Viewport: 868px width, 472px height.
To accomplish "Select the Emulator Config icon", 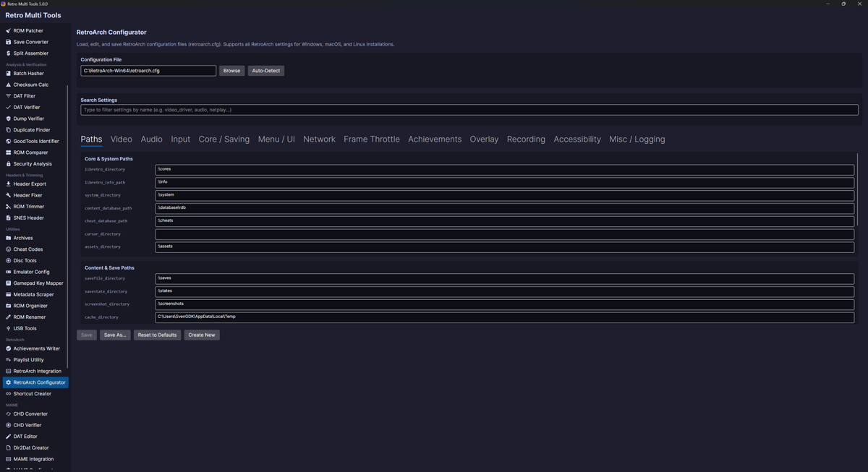I will 9,272.
